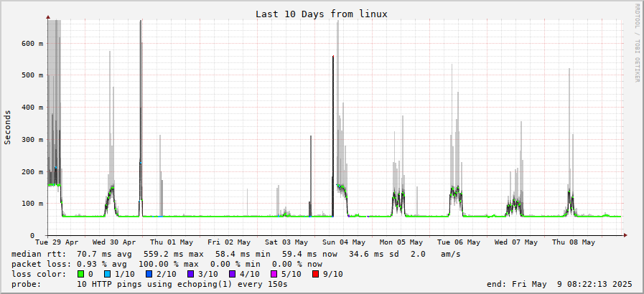Click the '9/10' loss legend label text
This screenshot has height=294, width=644.
[332, 274]
